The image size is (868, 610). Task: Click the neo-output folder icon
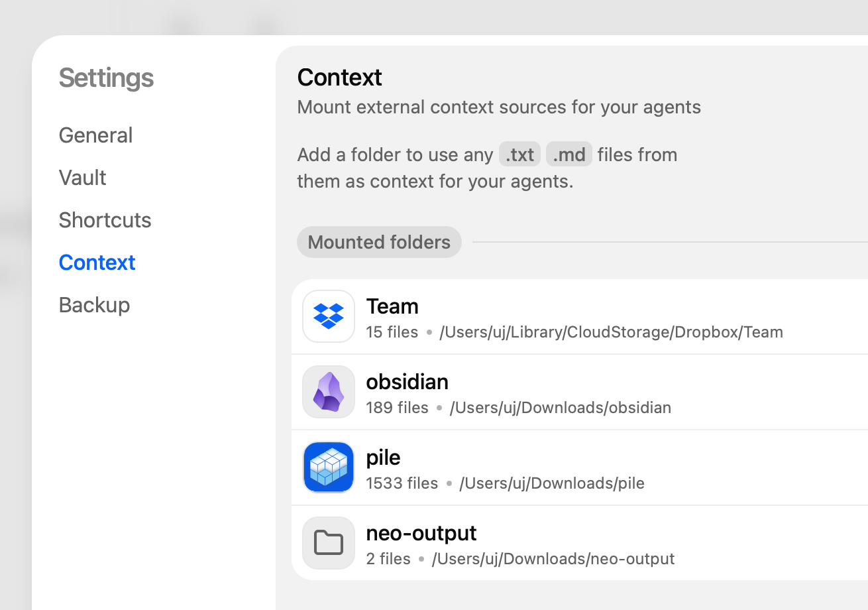(329, 543)
